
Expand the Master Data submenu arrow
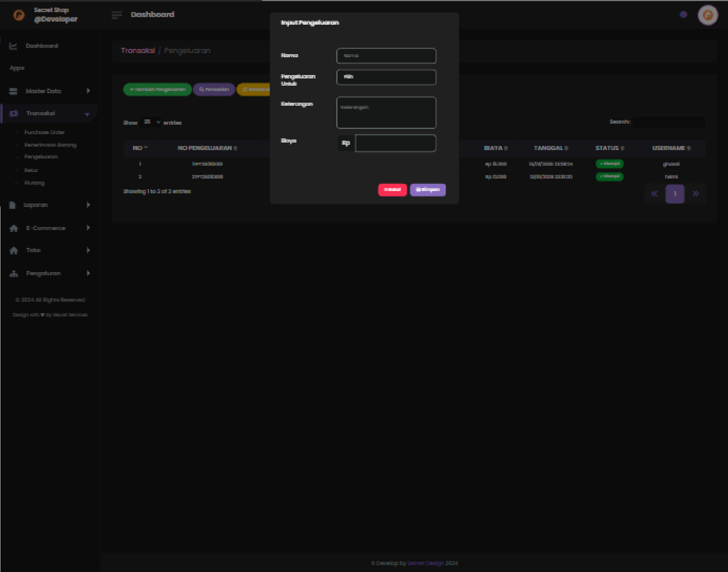pos(88,91)
